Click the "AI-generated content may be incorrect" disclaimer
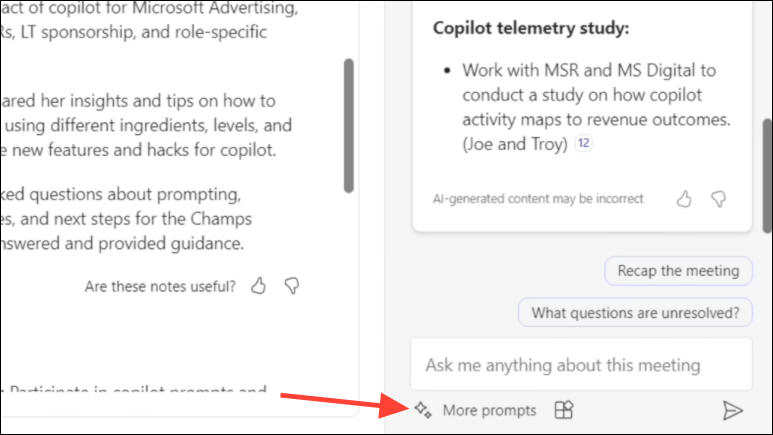The width and height of the screenshot is (773, 435). coord(538,199)
